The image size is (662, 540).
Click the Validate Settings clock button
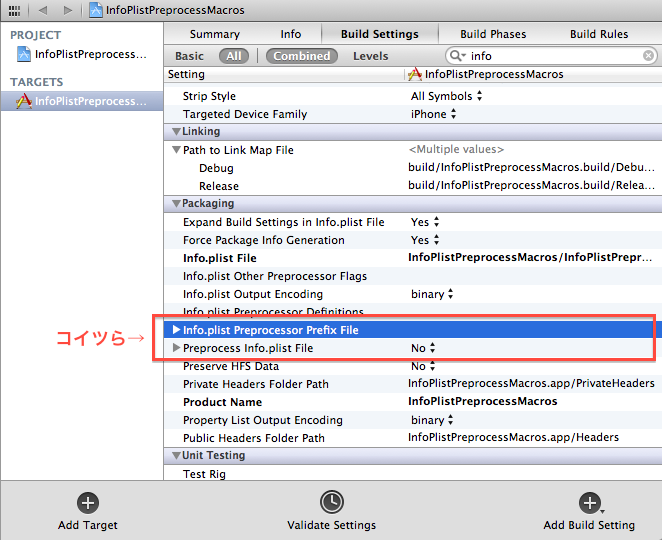click(332, 502)
